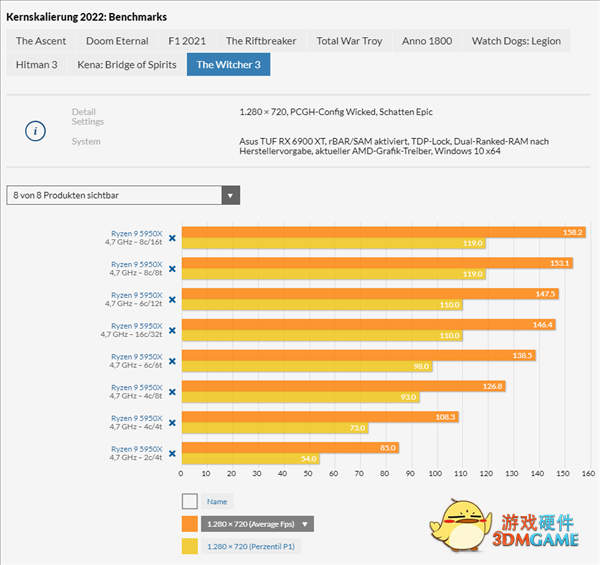This screenshot has height=565, width=600.
Task: Remove the 6c/6t entry with its X icon
Action: [x=172, y=361]
